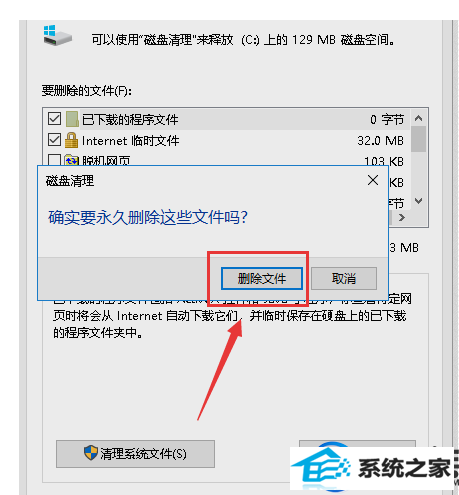Click the vertical scrollbar thumb in file list

click(x=419, y=139)
